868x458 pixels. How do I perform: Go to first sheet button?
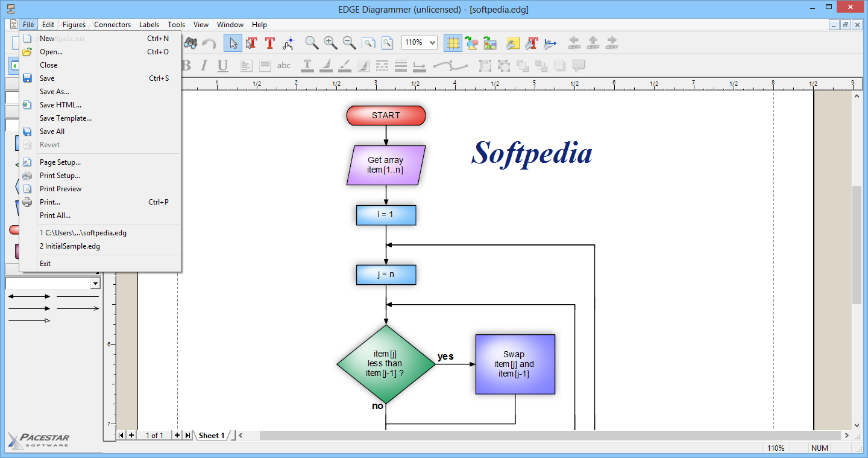coord(121,435)
